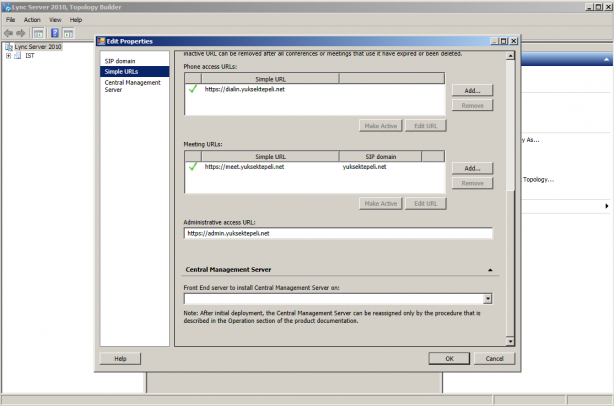614x406 pixels.
Task: Click Cancel to discard changes
Action: [x=494, y=359]
